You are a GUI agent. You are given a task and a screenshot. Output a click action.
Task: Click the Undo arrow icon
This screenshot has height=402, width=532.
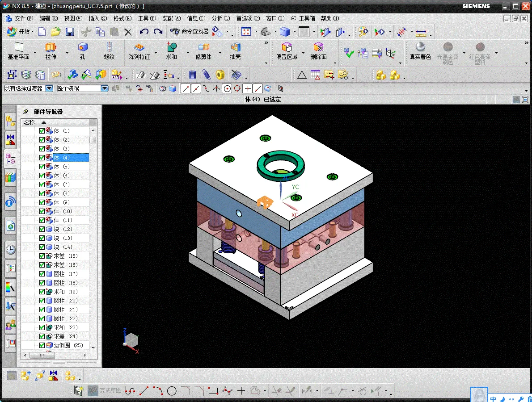click(144, 32)
